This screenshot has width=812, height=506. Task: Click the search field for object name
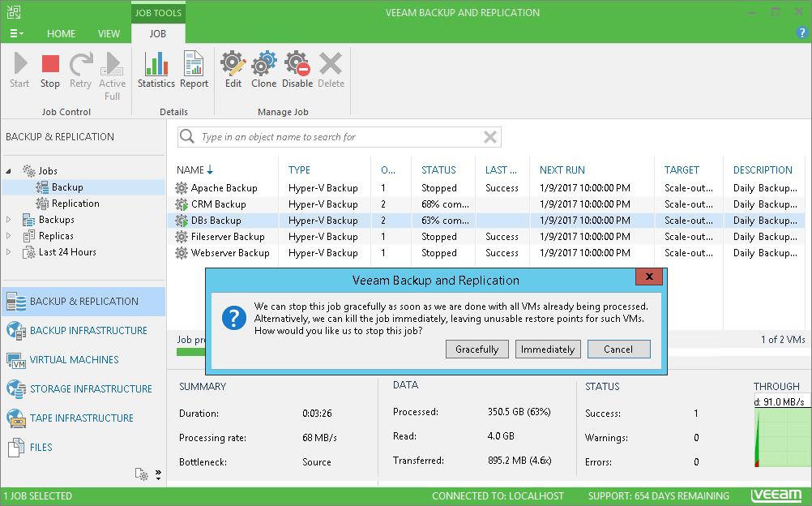pyautogui.click(x=340, y=137)
